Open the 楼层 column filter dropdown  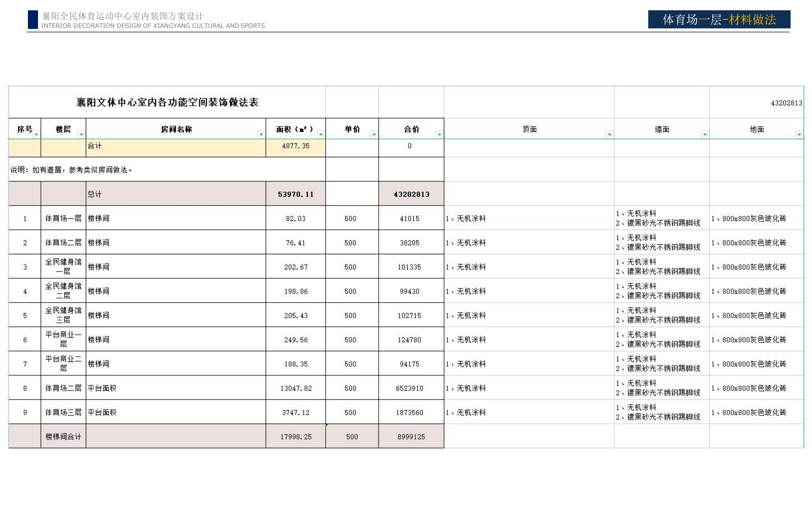click(x=81, y=134)
